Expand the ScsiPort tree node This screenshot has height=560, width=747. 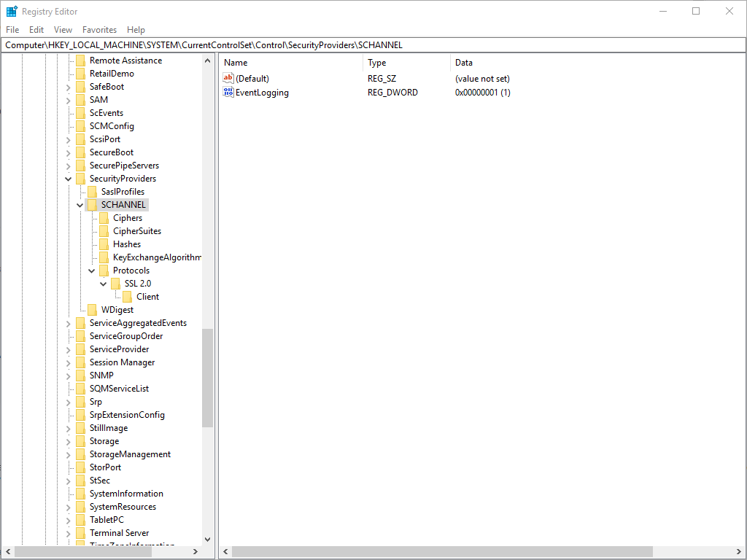coord(68,139)
